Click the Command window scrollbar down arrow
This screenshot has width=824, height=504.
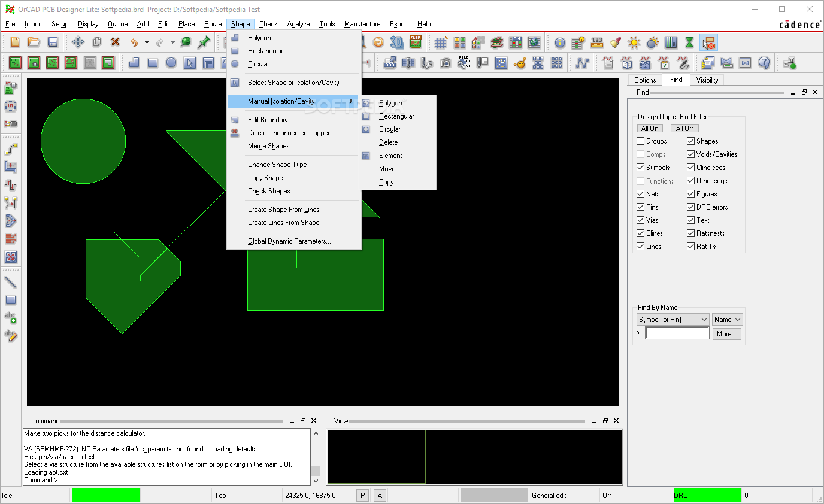[316, 481]
